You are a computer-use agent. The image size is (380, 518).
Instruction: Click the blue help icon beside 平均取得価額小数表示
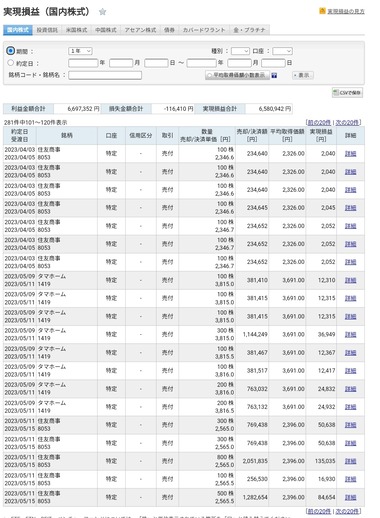pyautogui.click(x=274, y=76)
